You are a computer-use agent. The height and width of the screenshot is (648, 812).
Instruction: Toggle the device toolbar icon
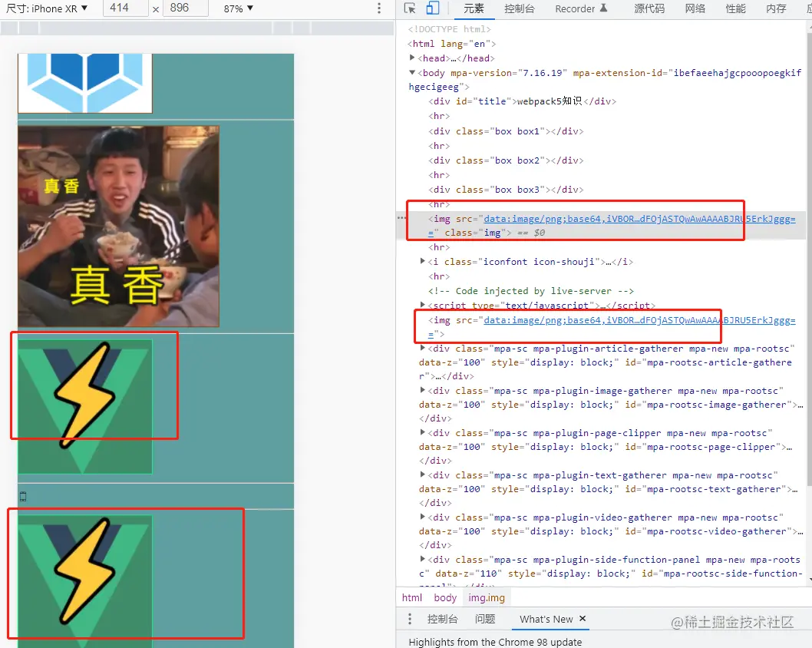tap(432, 8)
